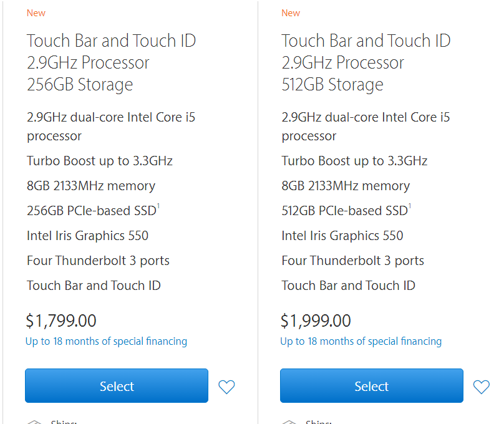Click footnote 1 beside 256GB PCIe-based SSD
This screenshot has width=504, height=424.
click(158, 206)
